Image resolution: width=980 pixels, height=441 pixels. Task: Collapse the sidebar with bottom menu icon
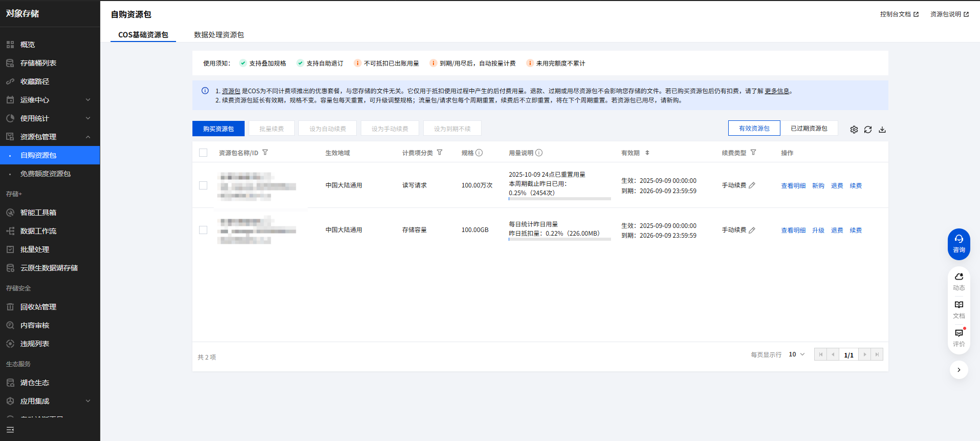[x=10, y=430]
